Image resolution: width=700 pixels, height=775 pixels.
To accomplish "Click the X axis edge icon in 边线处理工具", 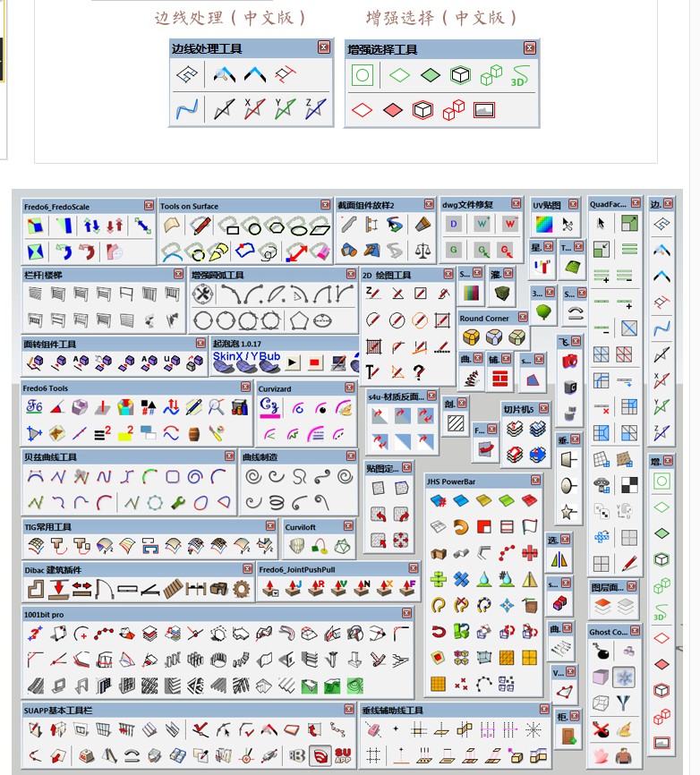I will point(254,109).
